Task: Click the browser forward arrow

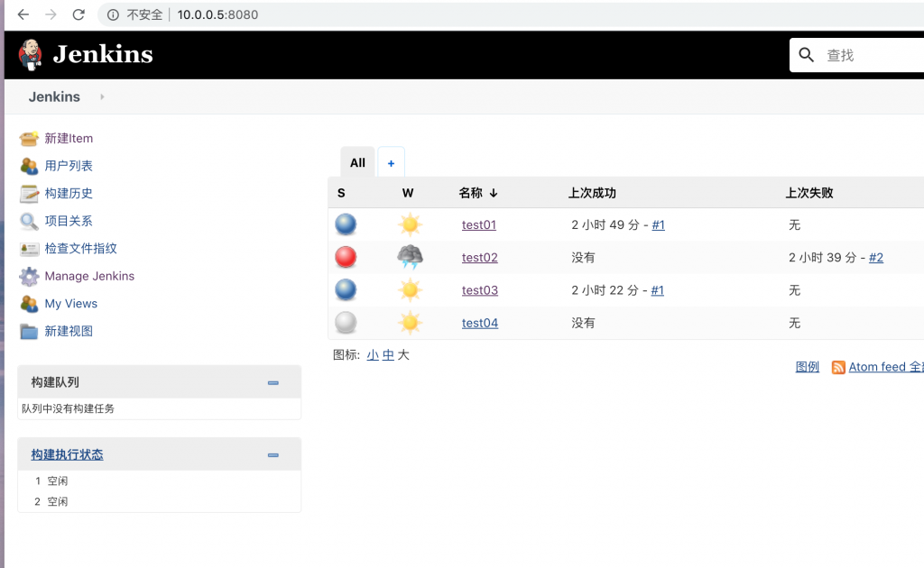Action: tap(51, 14)
